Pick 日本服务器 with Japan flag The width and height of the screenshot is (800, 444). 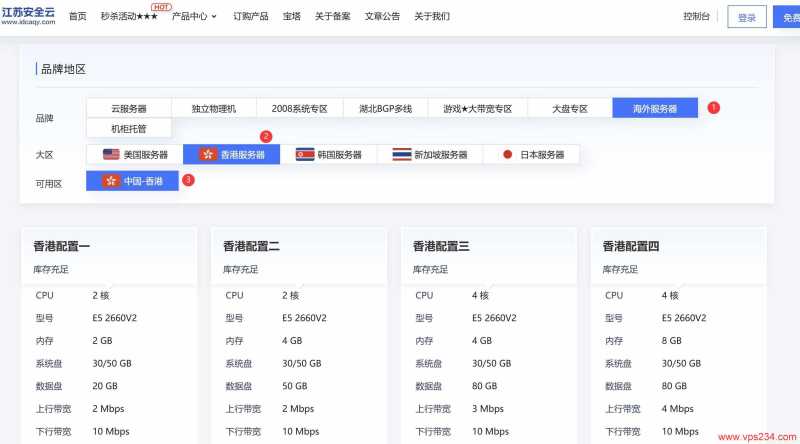(533, 155)
